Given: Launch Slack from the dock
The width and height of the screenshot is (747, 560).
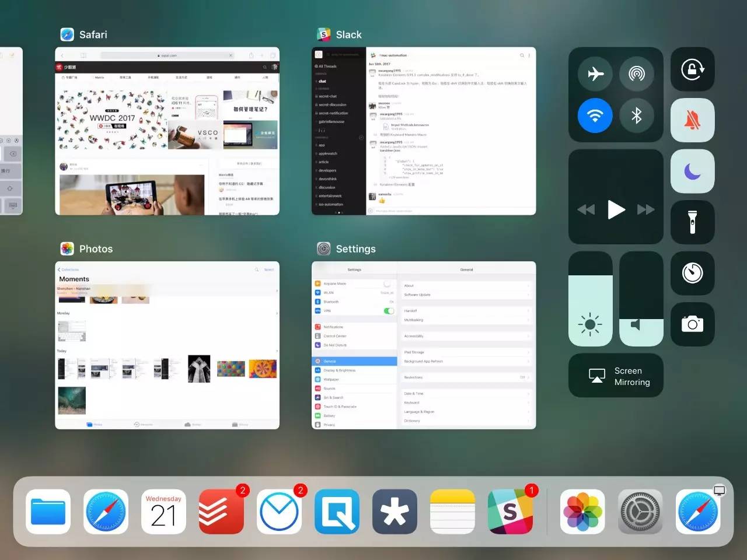Looking at the screenshot, I should (510, 512).
